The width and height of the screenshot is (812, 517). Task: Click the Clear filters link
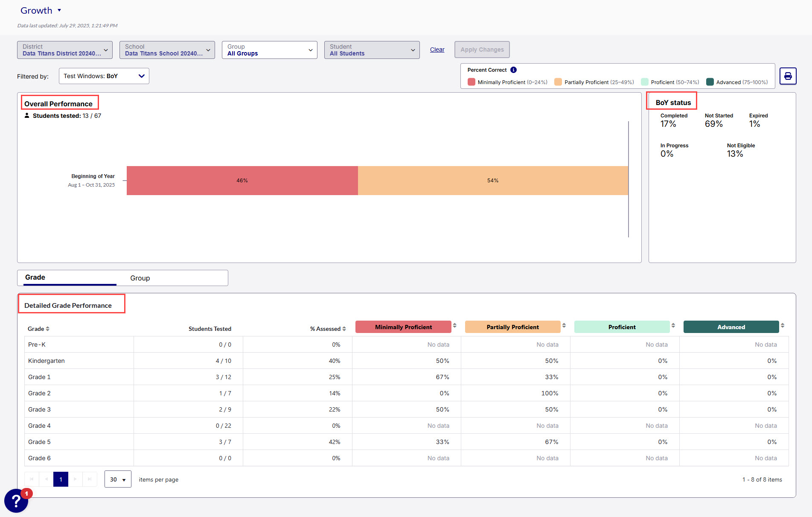(437, 50)
